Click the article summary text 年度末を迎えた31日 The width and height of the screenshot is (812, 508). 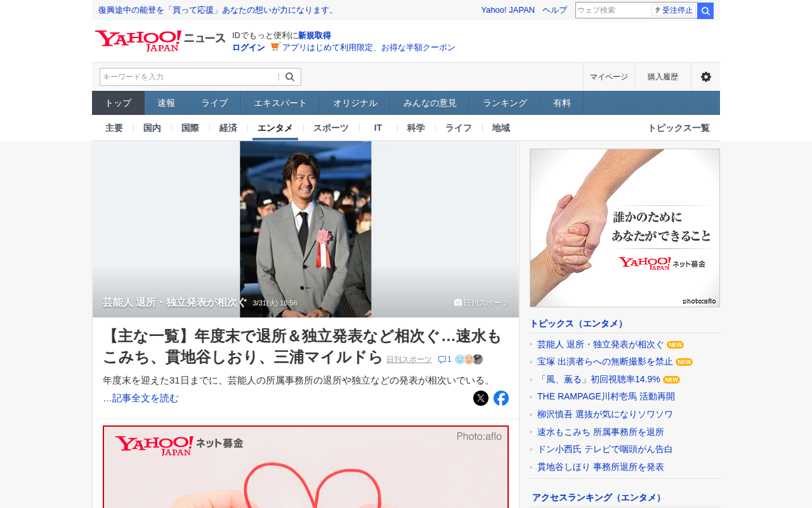pyautogui.click(x=298, y=380)
